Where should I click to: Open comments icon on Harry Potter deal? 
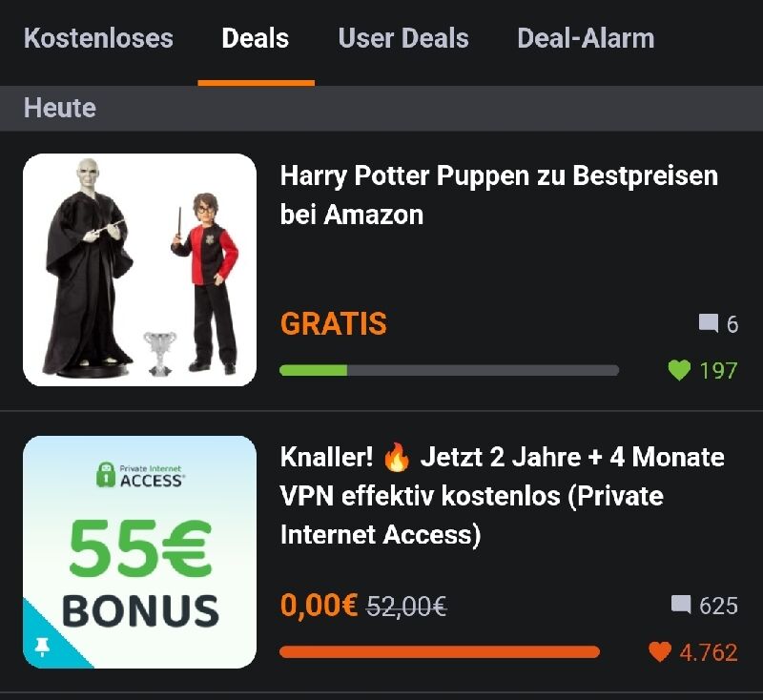tap(709, 323)
